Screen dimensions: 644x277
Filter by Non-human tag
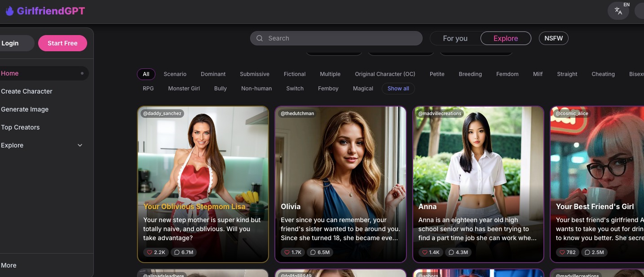256,89
